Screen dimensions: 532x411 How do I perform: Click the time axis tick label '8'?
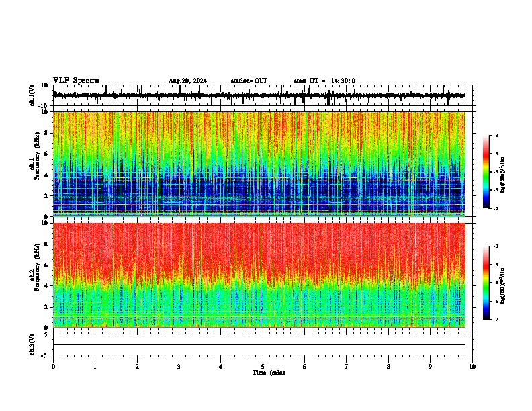coord(388,367)
